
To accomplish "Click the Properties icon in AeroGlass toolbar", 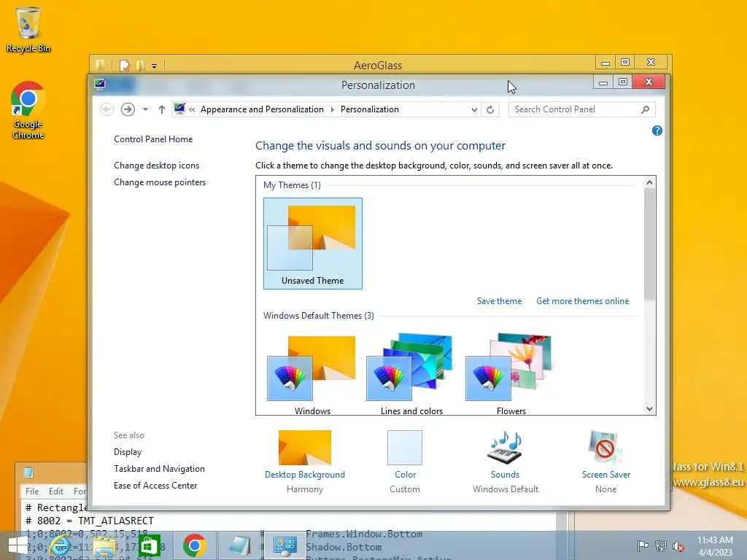I will (125, 65).
